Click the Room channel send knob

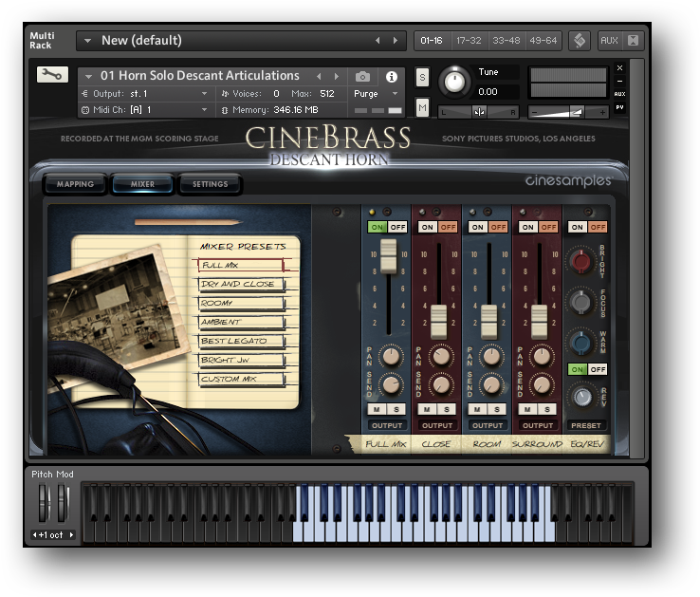click(491, 384)
